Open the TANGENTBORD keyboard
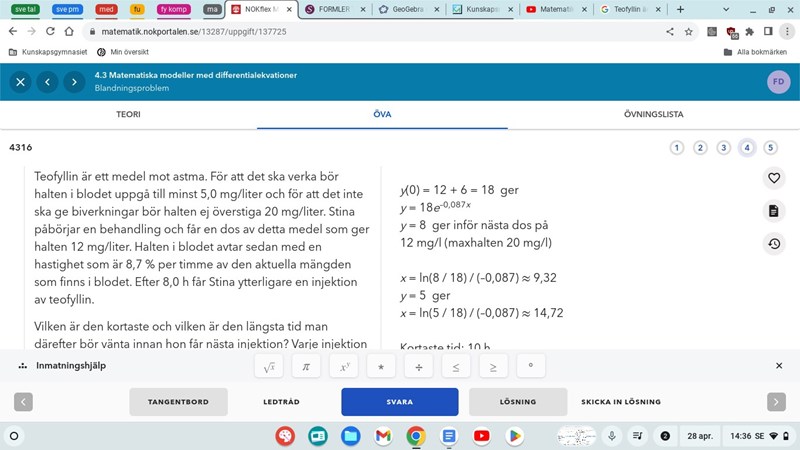 pyautogui.click(x=178, y=402)
